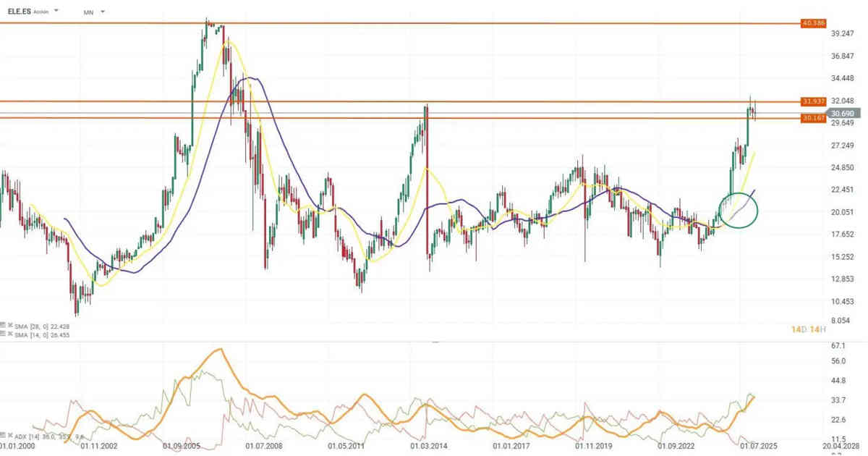The width and height of the screenshot is (868, 456).
Task: Open settings icon for ADX 14 indicator
Action: [4, 436]
